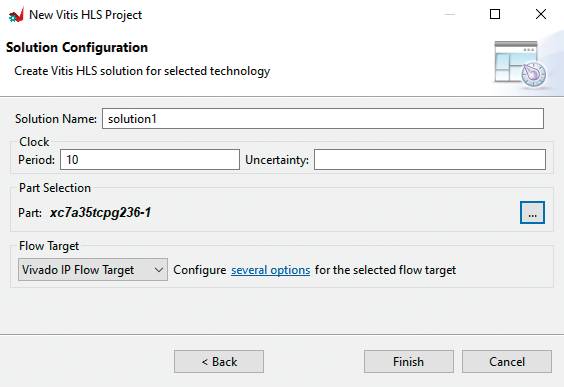The height and width of the screenshot is (387, 564).
Task: Select the empty Uncertainty input box
Action: coord(430,160)
